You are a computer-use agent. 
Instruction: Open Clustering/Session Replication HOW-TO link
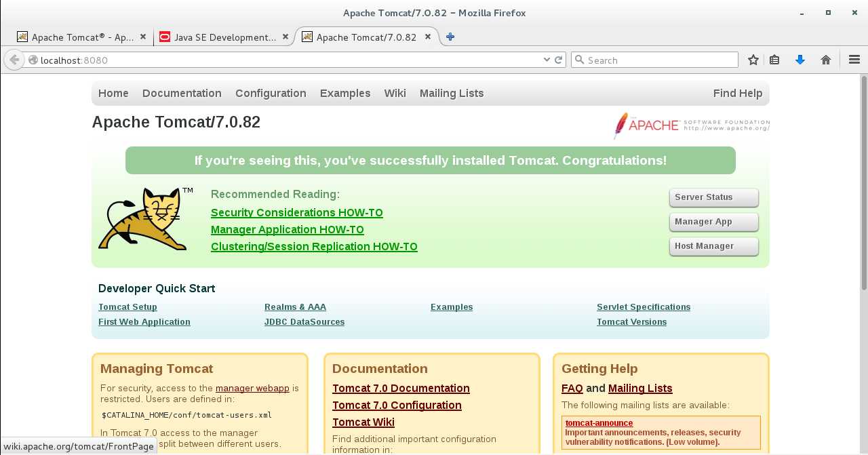(x=314, y=247)
